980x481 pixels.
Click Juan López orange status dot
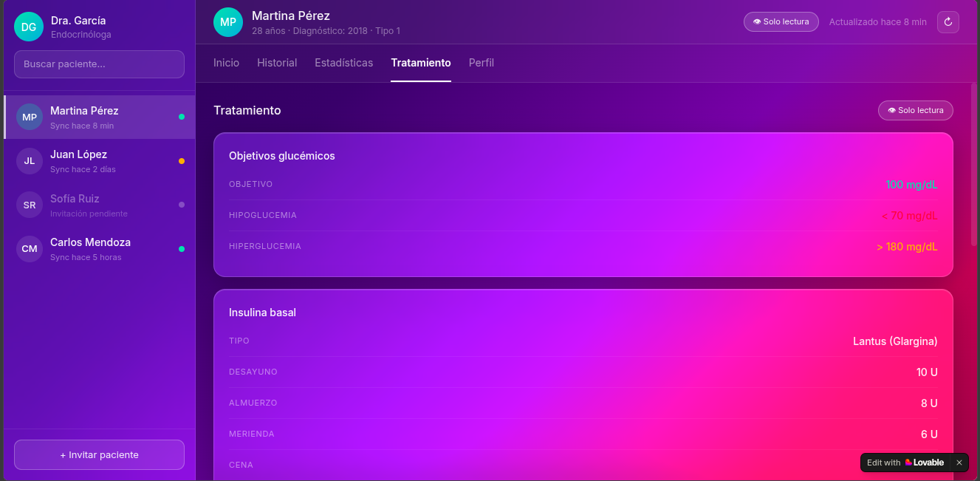[x=182, y=161]
